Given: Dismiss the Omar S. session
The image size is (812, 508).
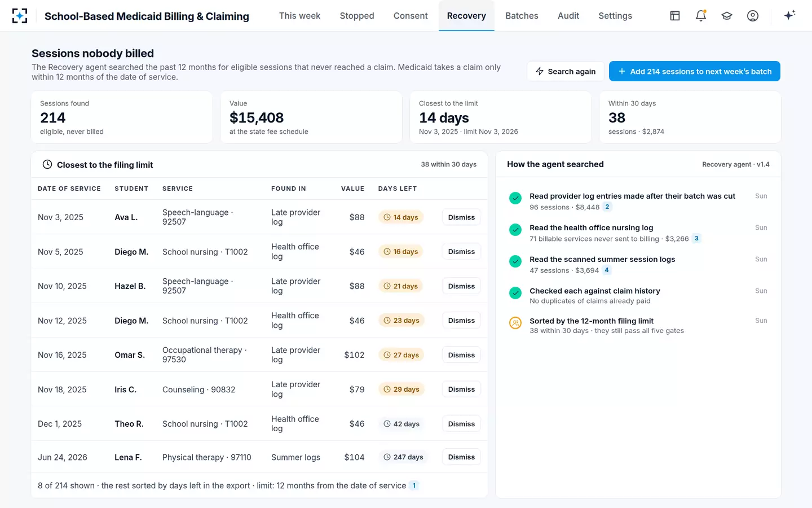Looking at the screenshot, I should (461, 355).
